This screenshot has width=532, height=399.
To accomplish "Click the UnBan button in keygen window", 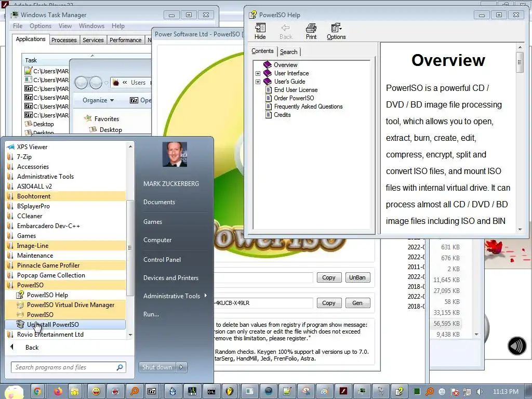I will (x=357, y=277).
